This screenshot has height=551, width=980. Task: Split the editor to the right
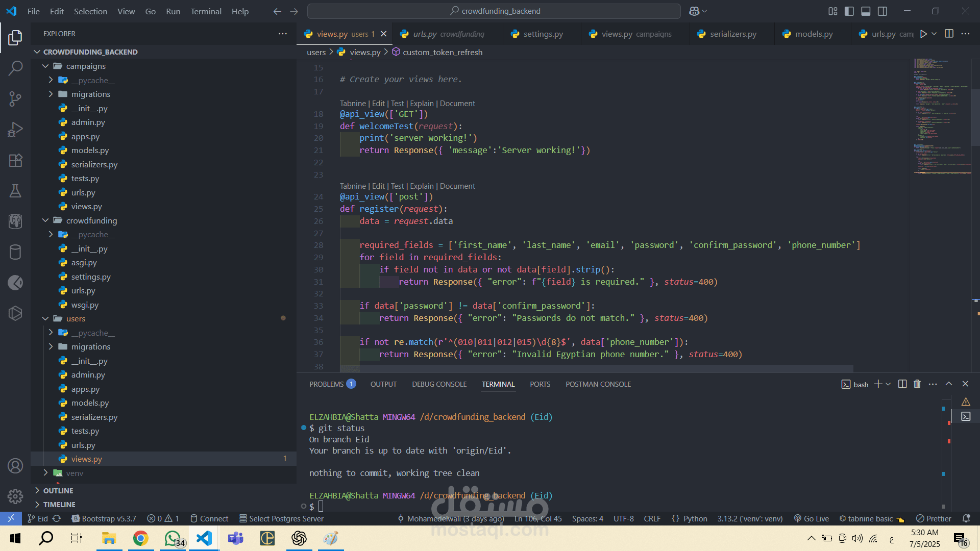coord(949,34)
